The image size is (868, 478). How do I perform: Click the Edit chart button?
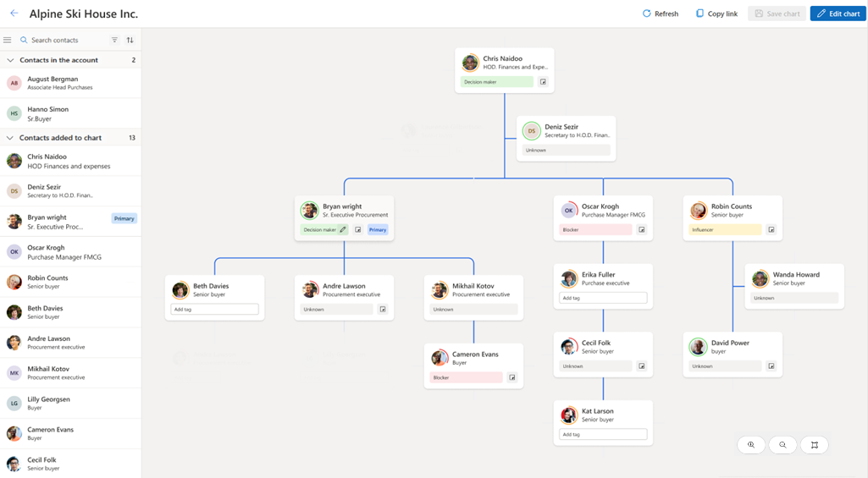tap(838, 14)
